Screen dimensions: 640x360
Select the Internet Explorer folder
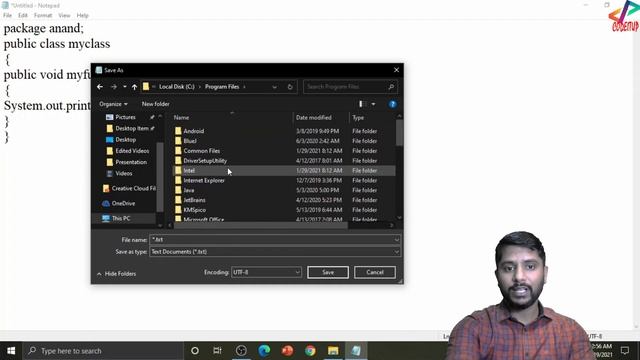(x=204, y=180)
